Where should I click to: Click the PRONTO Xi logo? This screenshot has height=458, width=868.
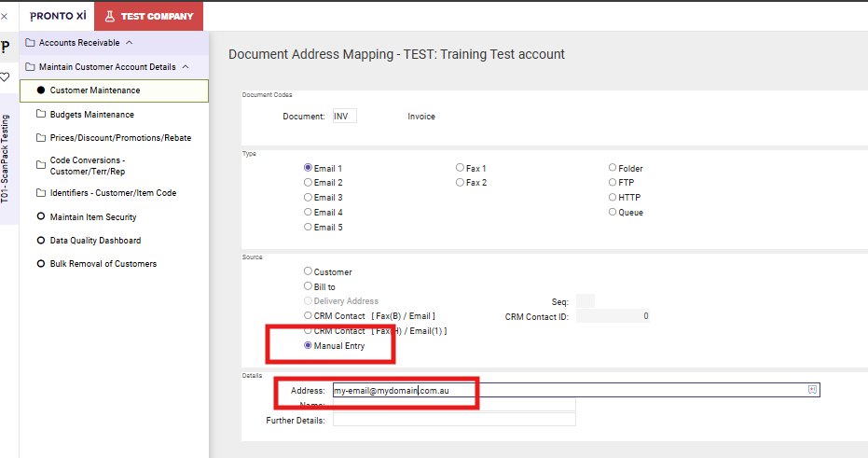pos(58,16)
